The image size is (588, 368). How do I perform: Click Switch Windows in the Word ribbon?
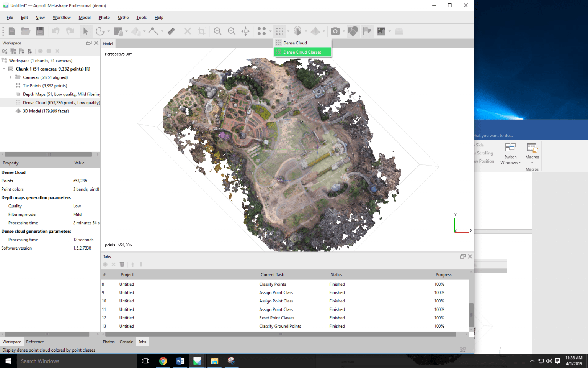(x=510, y=153)
